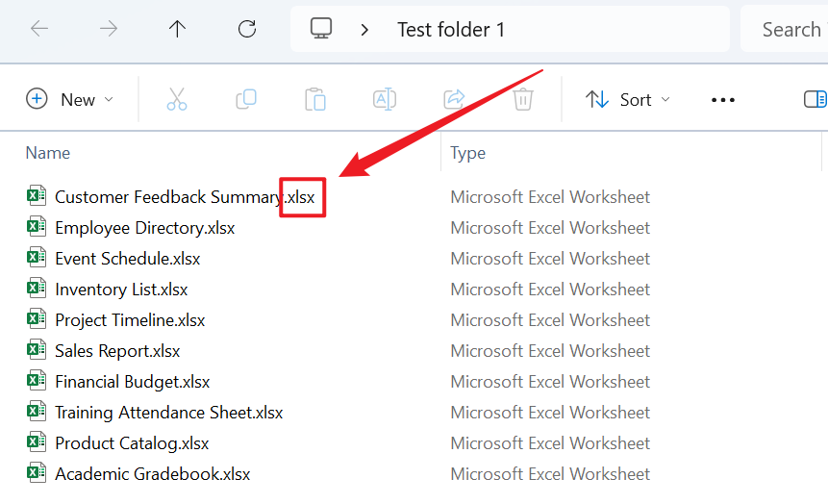828x504 pixels.
Task: Open the New item dropdown
Action: [x=70, y=99]
